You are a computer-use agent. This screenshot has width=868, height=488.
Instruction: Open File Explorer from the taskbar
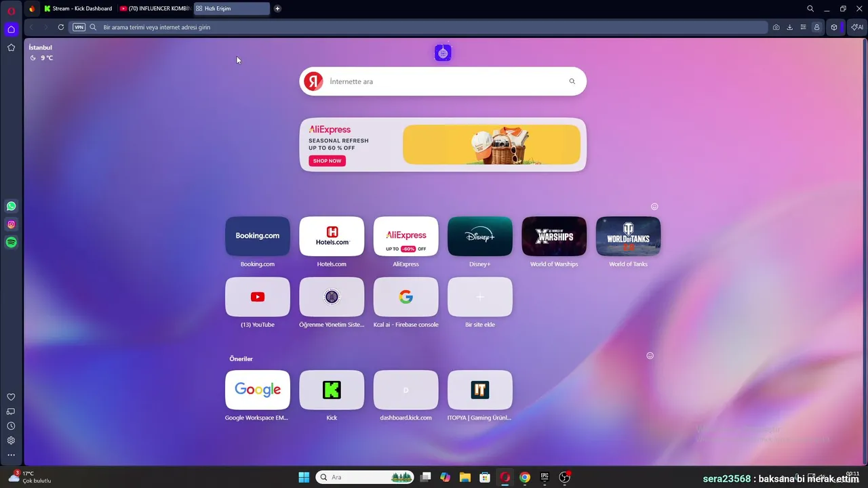point(465,477)
